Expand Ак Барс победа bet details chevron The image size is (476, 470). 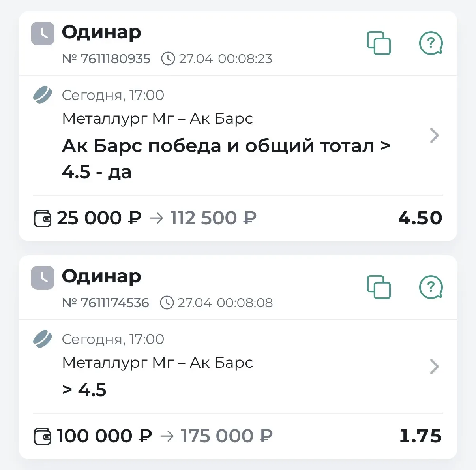pyautogui.click(x=434, y=135)
